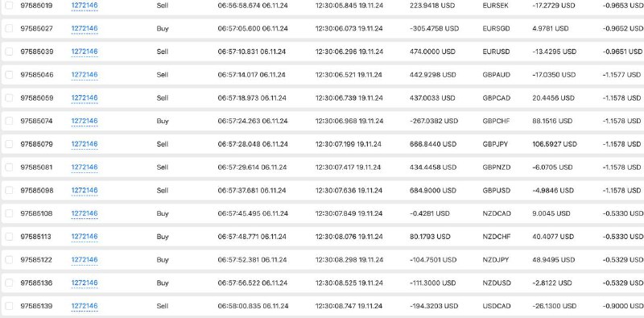Select checkbox for GBPCHF order 97585074

pos(9,121)
